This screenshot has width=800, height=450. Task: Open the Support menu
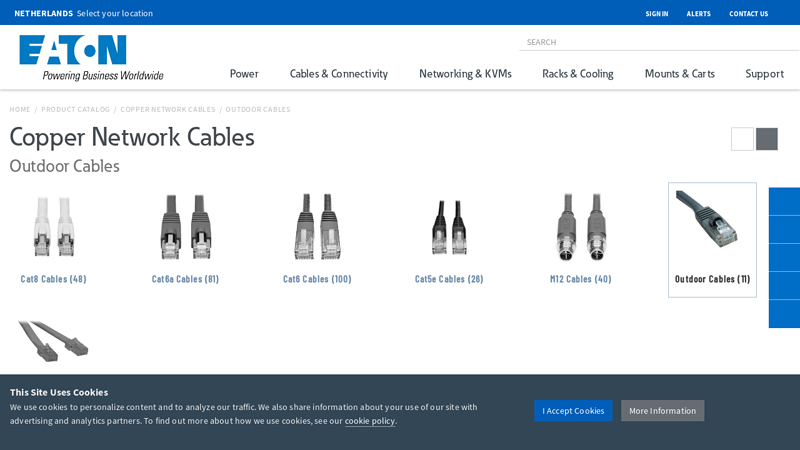(764, 74)
